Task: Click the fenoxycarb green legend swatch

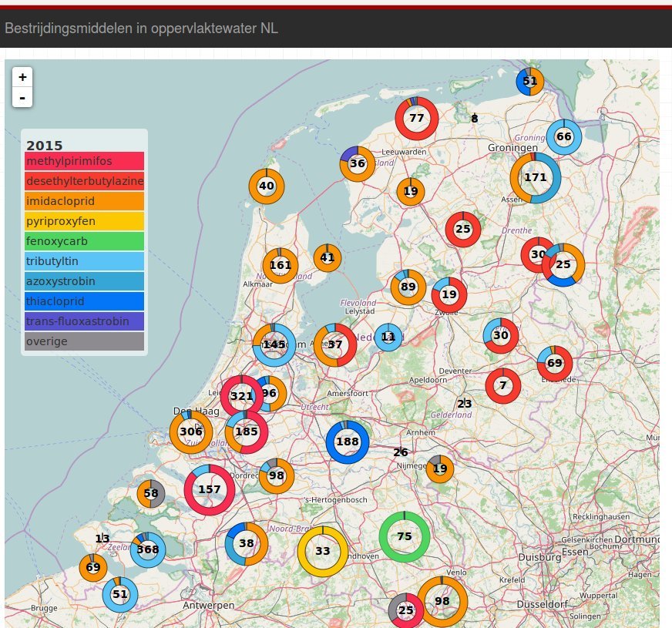Action: coord(84,241)
